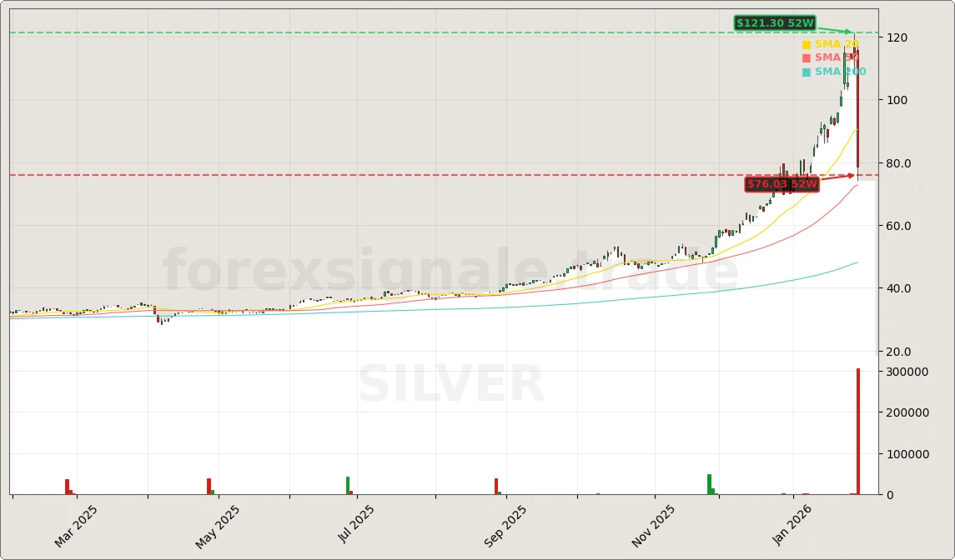Viewport: 955px width, 560px height.
Task: Click the forexsignale.trade watermark
Action: pos(450,272)
